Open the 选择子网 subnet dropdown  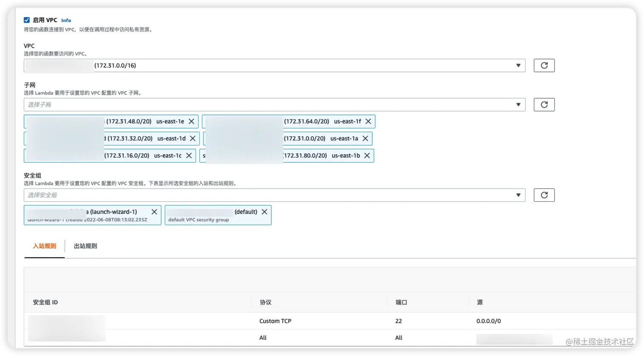pos(274,105)
